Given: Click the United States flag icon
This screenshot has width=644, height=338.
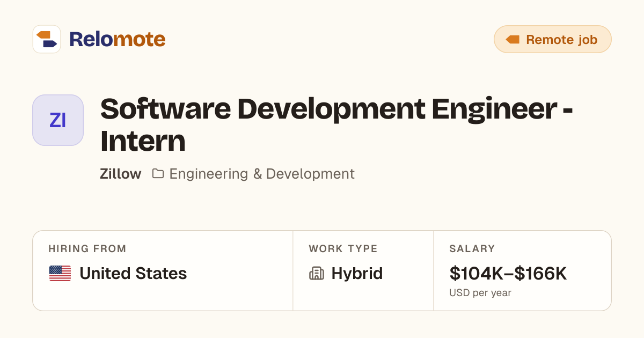Looking at the screenshot, I should click(x=60, y=274).
